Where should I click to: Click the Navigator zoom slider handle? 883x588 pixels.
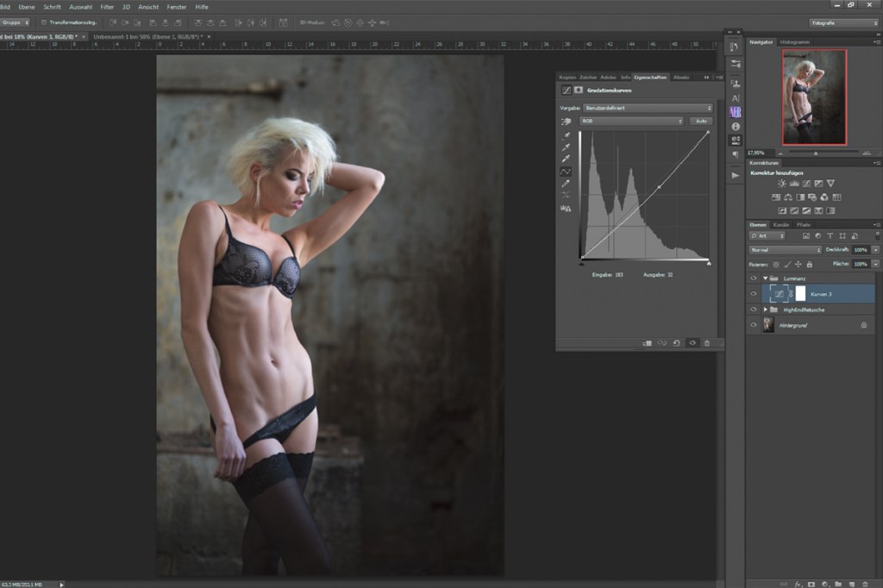816,153
